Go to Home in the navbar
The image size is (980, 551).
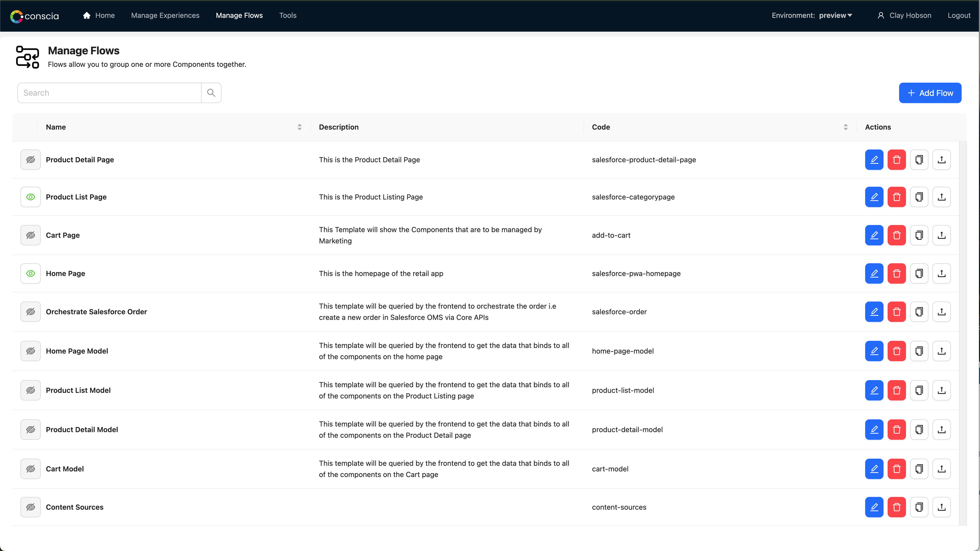[99, 15]
